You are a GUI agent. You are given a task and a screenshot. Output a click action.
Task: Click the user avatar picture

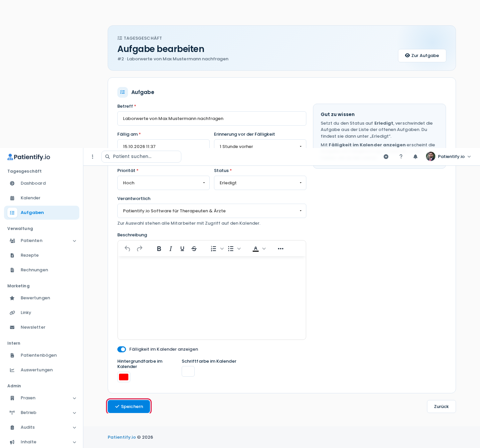click(431, 156)
